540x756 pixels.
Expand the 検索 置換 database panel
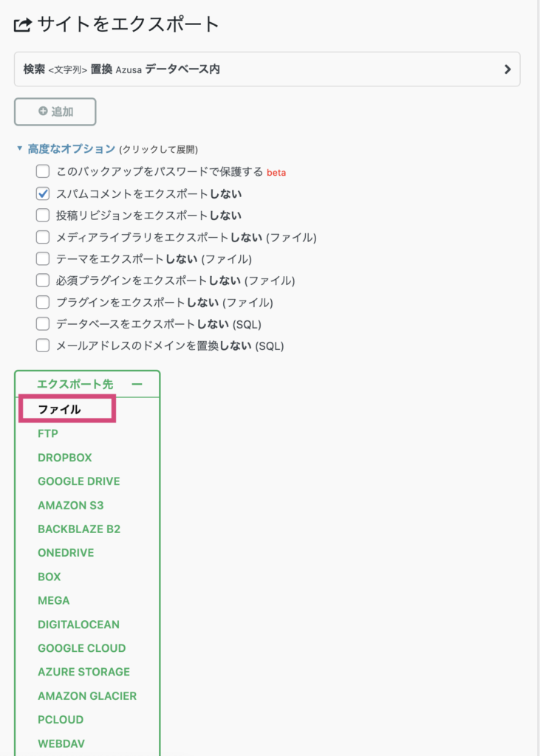267,69
